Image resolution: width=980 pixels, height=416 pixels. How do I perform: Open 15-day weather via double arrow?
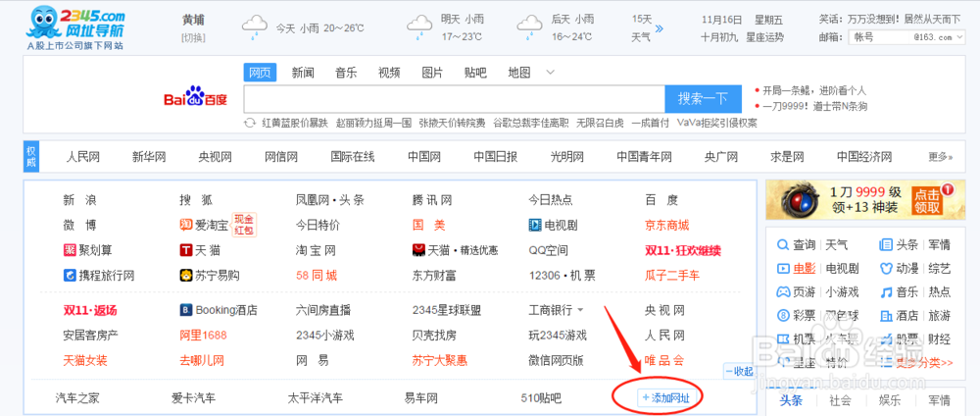[659, 28]
